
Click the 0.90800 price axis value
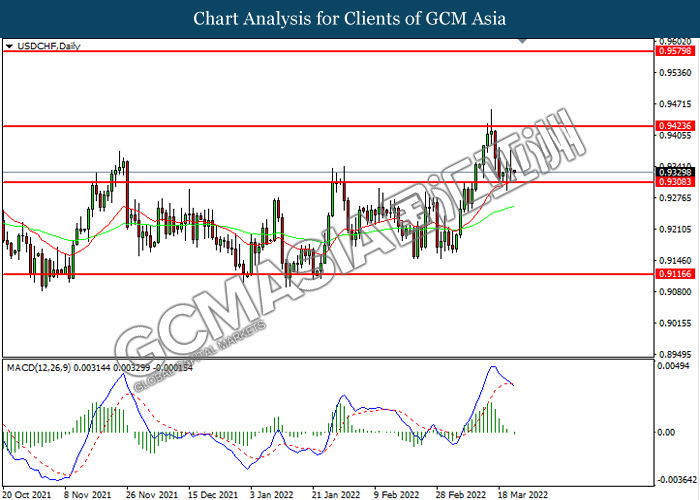tap(675, 292)
